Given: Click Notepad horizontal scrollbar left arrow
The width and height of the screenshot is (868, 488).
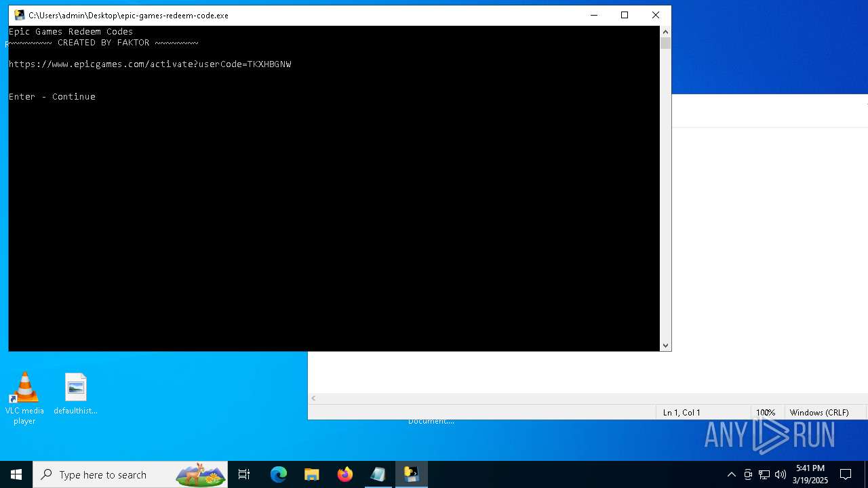Looking at the screenshot, I should pyautogui.click(x=314, y=399).
